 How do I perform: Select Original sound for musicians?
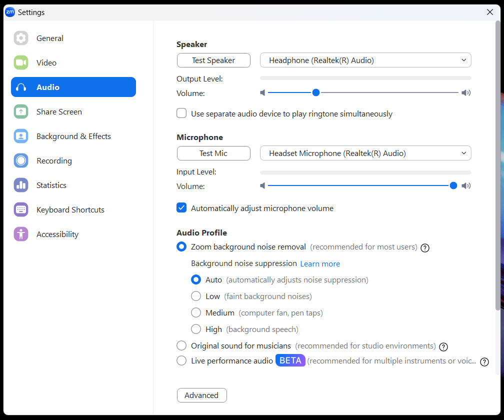pos(181,345)
